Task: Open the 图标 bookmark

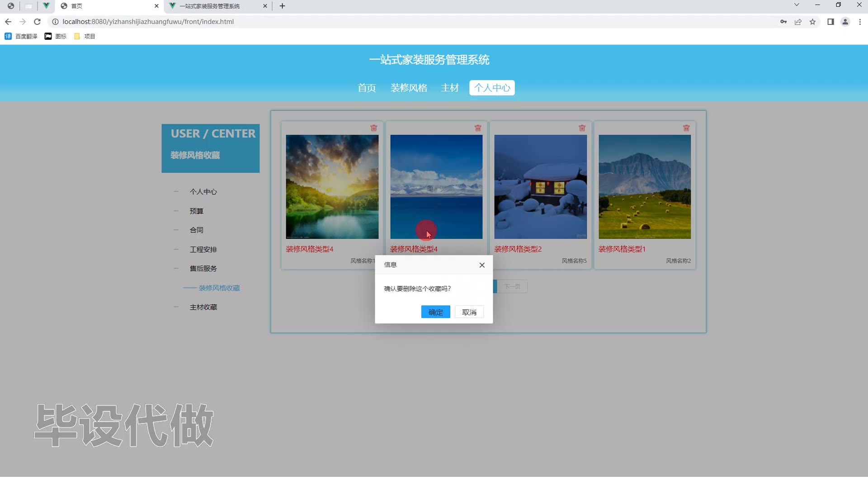Action: tap(56, 36)
